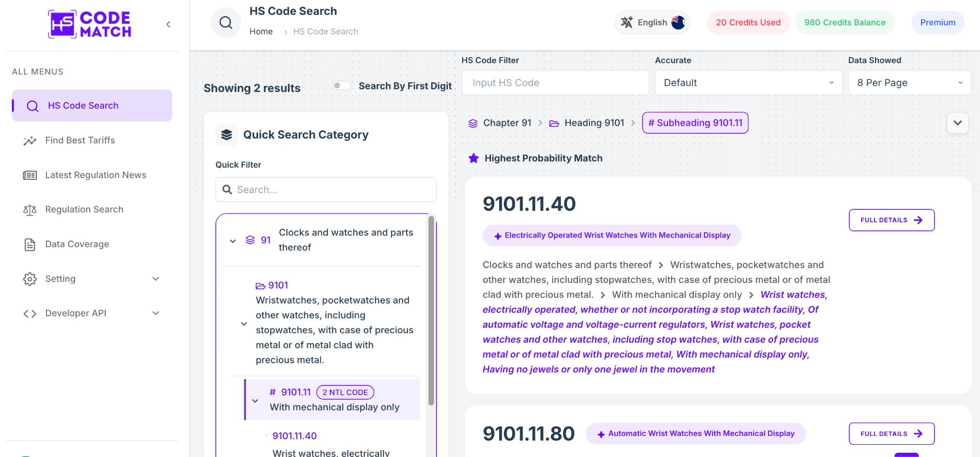Image resolution: width=980 pixels, height=457 pixels.
Task: Open the 8 Per Page dropdown
Action: [x=909, y=83]
